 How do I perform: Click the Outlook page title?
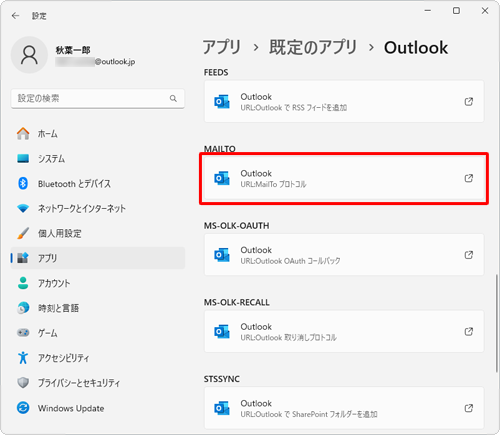(416, 47)
